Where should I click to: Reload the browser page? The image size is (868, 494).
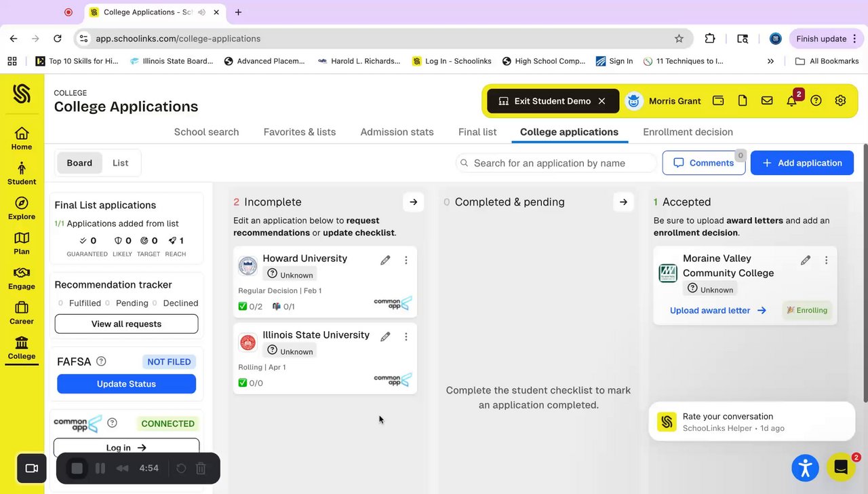(58, 39)
